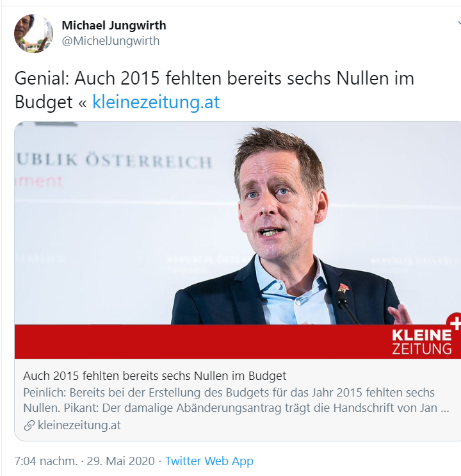Image resolution: width=461 pixels, height=476 pixels.
Task: Click the card description starting with Peinlich
Action: 236,400
